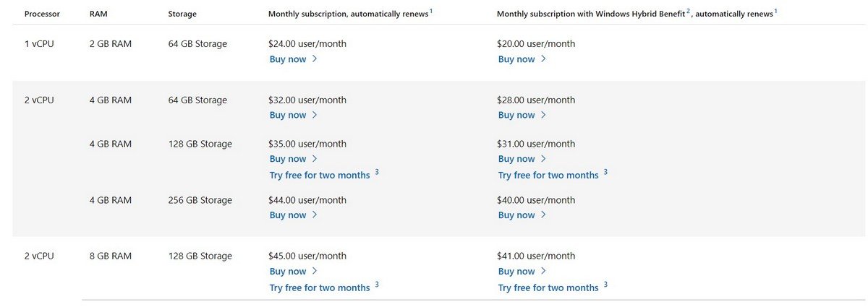
Task: Click the chevron arrow beside $24.00 Buy now
Action: click(315, 59)
